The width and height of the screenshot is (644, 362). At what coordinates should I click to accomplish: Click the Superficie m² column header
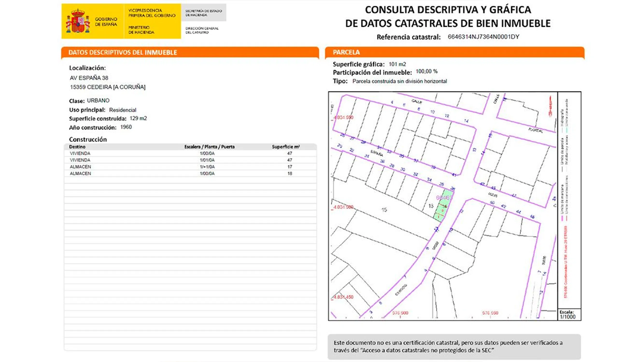click(286, 147)
